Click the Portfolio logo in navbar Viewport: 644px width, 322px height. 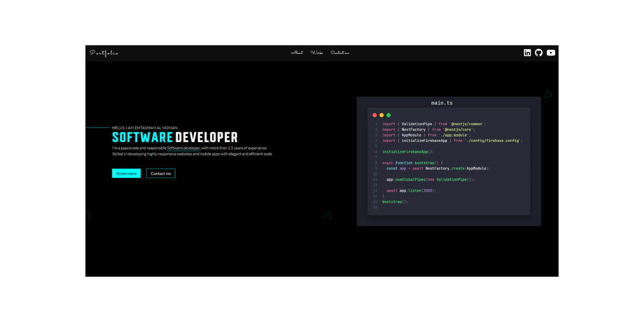point(104,53)
